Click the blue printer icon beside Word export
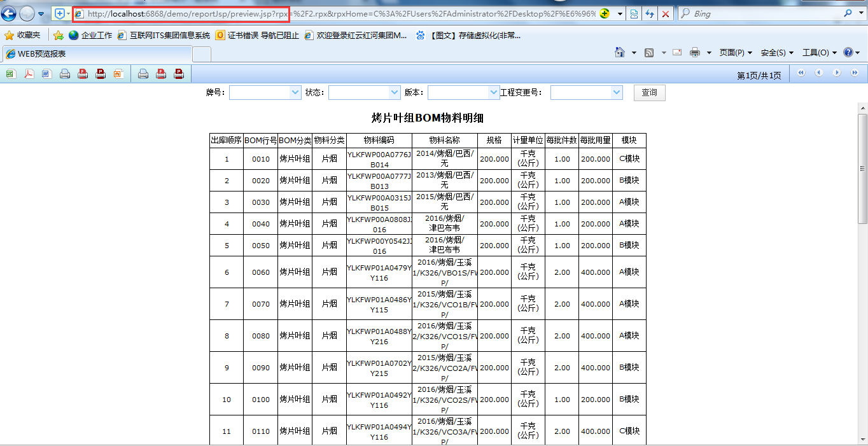Image resolution: width=868 pixels, height=446 pixels. [64, 74]
